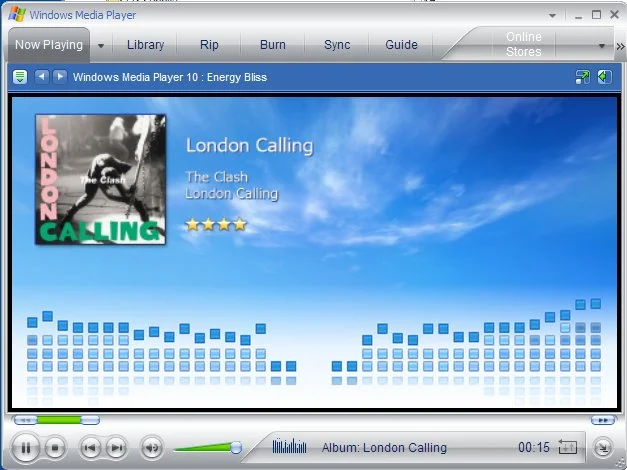This screenshot has width=627, height=470.
Task: Open the Guide tab
Action: point(401,44)
